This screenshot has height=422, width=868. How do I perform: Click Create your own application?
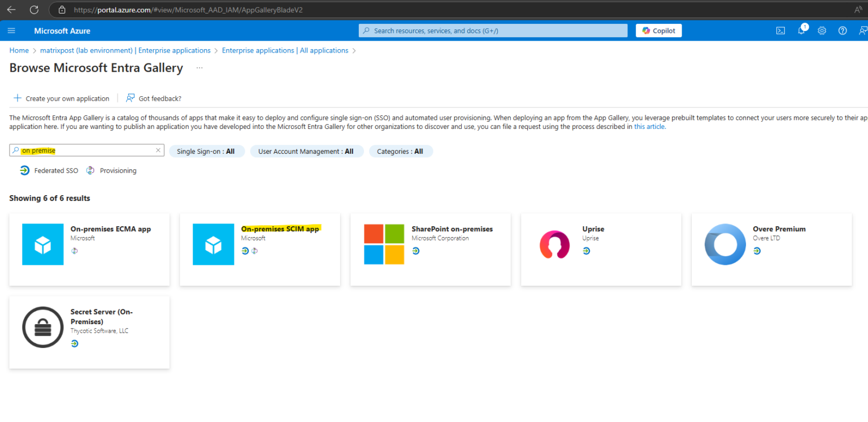(x=61, y=98)
